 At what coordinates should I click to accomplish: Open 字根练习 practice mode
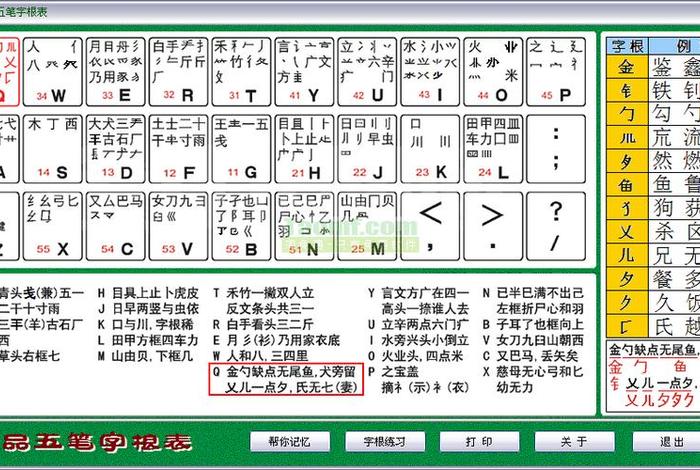point(385,442)
